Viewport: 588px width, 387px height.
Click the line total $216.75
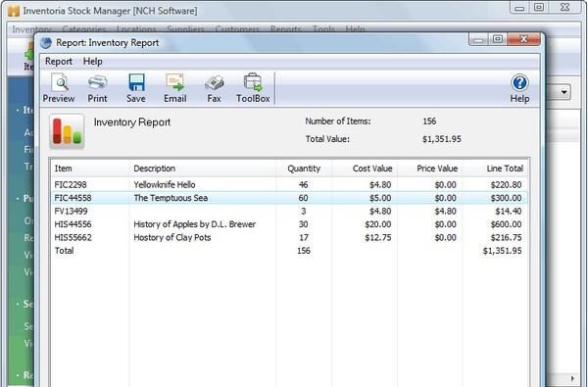pos(506,237)
